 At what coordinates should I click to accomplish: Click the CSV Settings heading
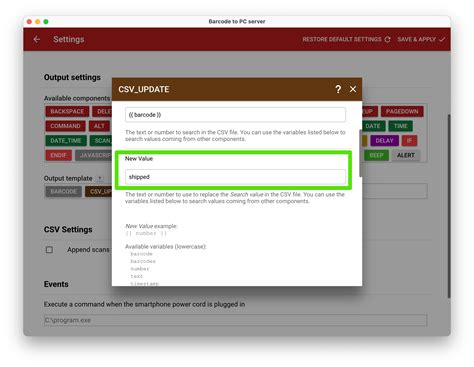68,230
